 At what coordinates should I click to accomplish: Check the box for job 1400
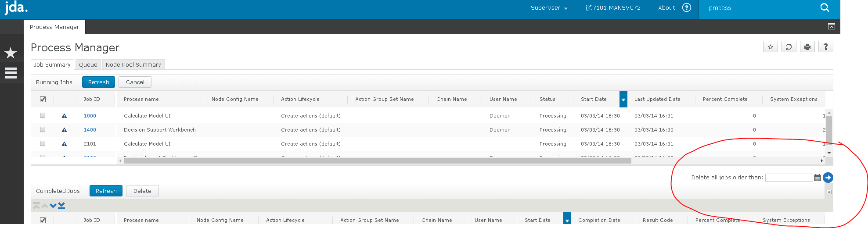(x=43, y=130)
